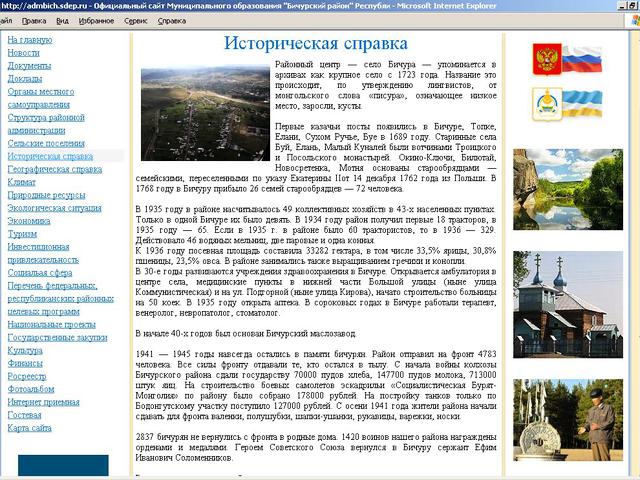Open Сельские поселения link
The image size is (640, 480).
coord(46,143)
